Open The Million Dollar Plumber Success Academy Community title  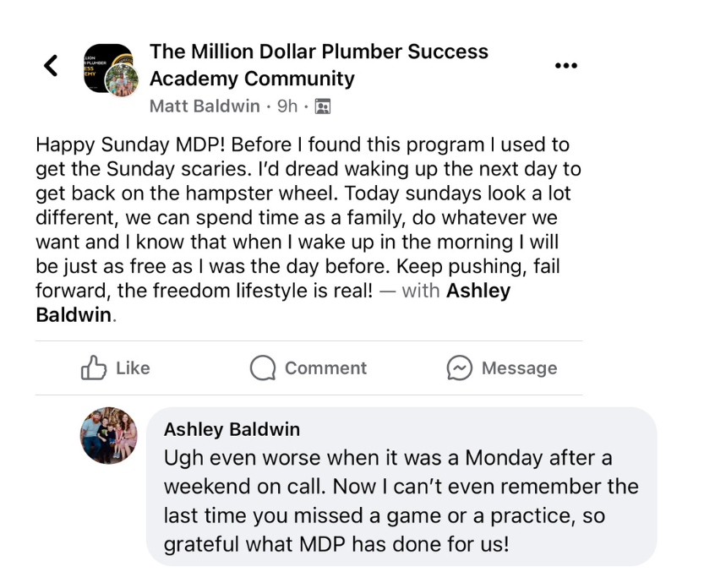(x=318, y=65)
